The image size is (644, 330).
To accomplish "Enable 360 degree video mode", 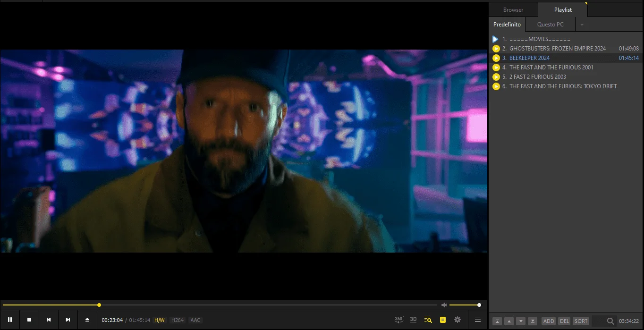I will click(x=399, y=320).
